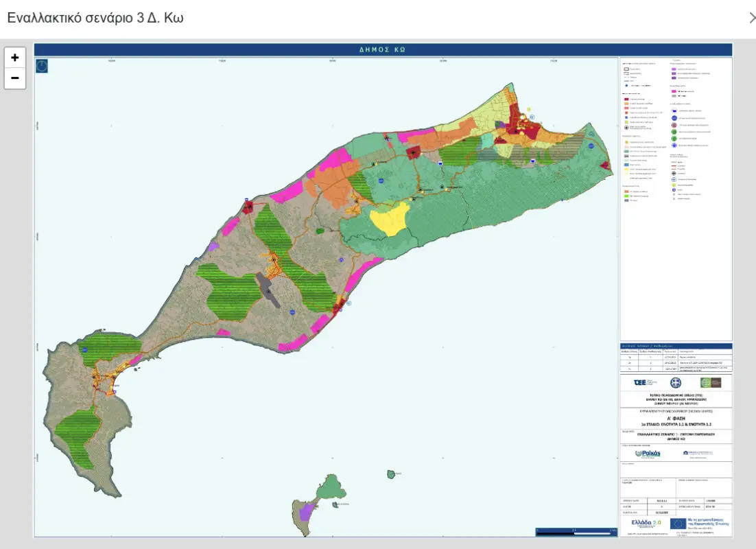Click the ΔΗΜΟΣ ΚΩ map header

(x=383, y=49)
